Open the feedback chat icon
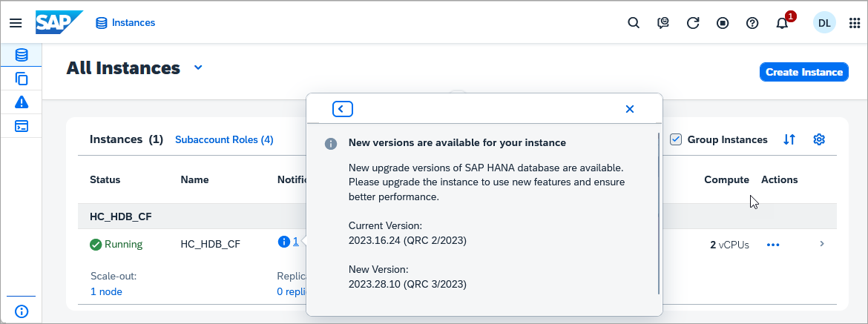The image size is (868, 324). point(663,23)
